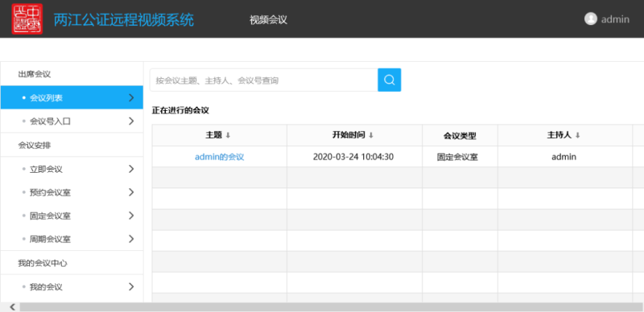644x312 pixels.
Task: Click the 正在进行的会议 heading
Action: pyautogui.click(x=180, y=110)
